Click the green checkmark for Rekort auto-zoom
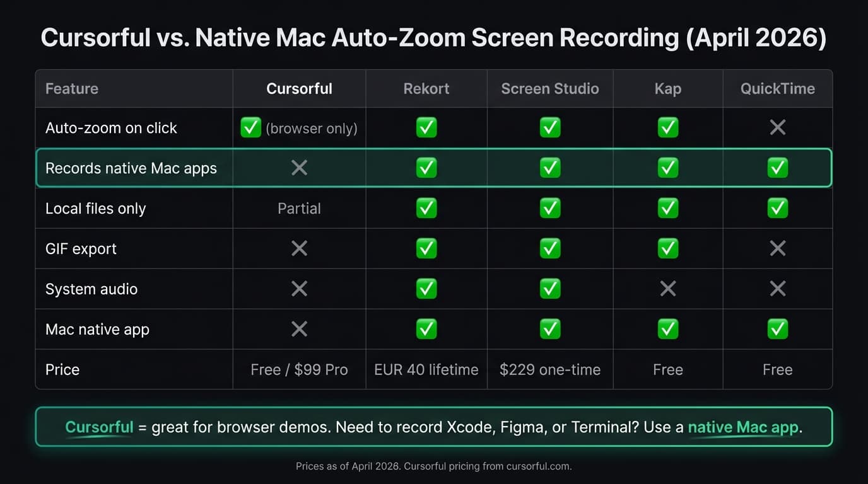 point(426,127)
